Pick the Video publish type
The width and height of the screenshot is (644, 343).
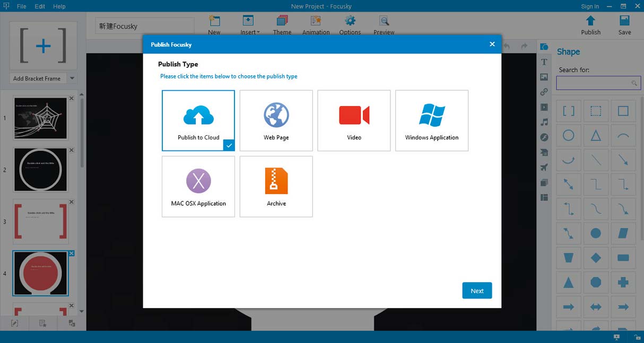[354, 120]
